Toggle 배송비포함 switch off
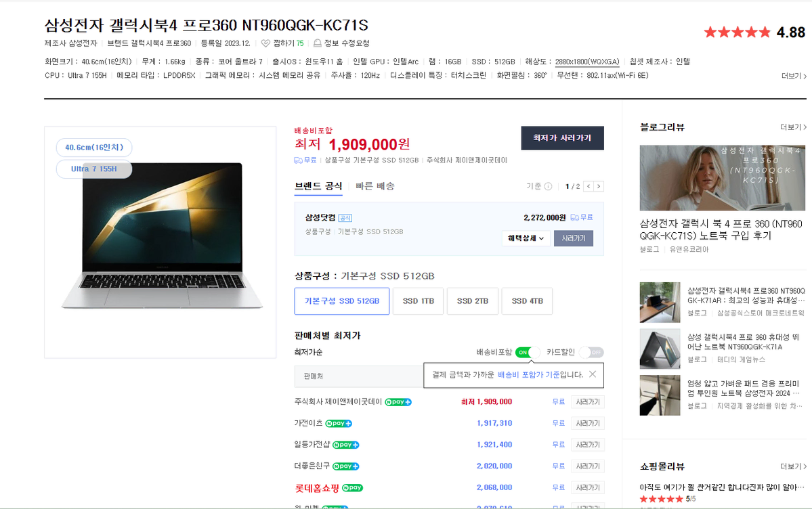 (x=528, y=353)
